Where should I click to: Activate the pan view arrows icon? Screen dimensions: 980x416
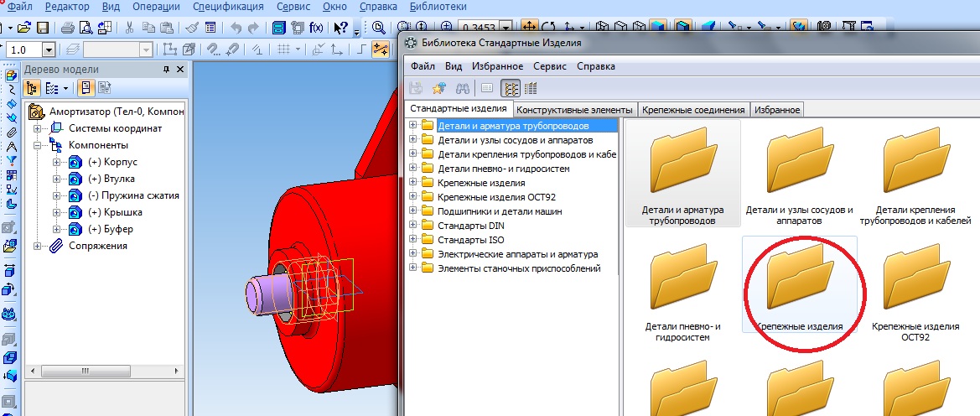tap(529, 27)
